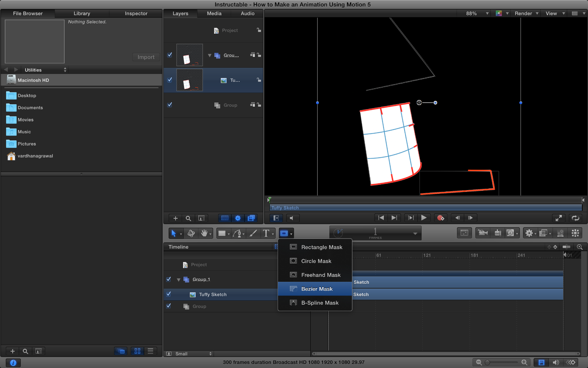Image resolution: width=588 pixels, height=368 pixels.
Task: Toggle show masks button in Layers
Action: [225, 218]
